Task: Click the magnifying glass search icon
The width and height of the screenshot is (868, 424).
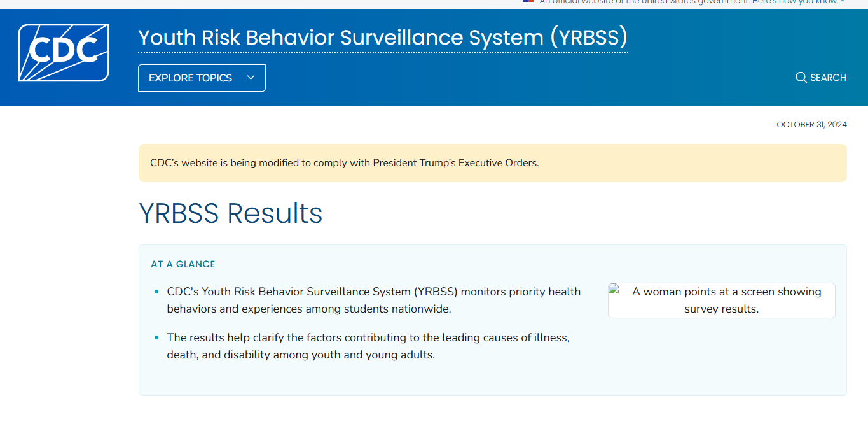Action: click(x=801, y=78)
